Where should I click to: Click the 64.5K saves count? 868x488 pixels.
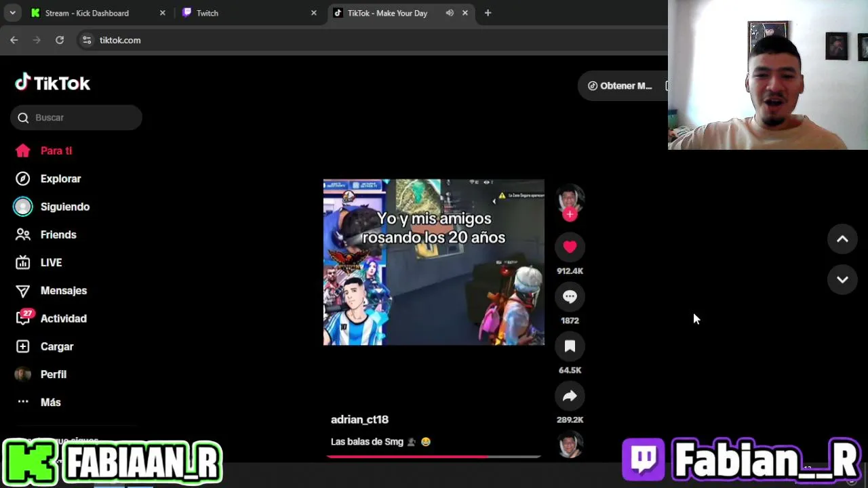click(x=570, y=370)
